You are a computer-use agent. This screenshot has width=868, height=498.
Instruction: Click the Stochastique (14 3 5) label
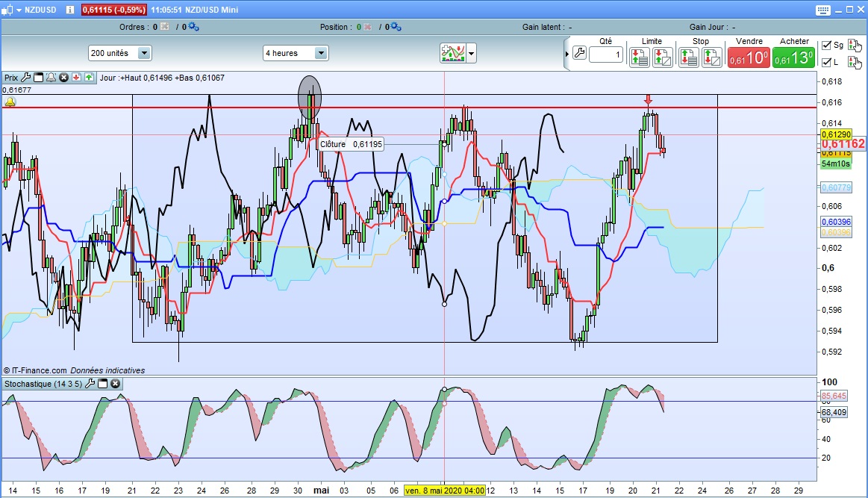pos(43,384)
